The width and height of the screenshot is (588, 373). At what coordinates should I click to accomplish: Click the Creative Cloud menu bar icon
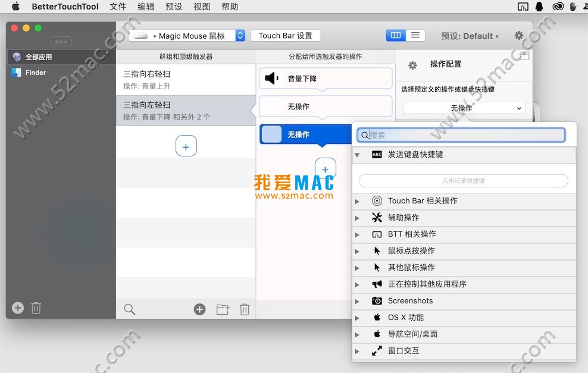(558, 7)
